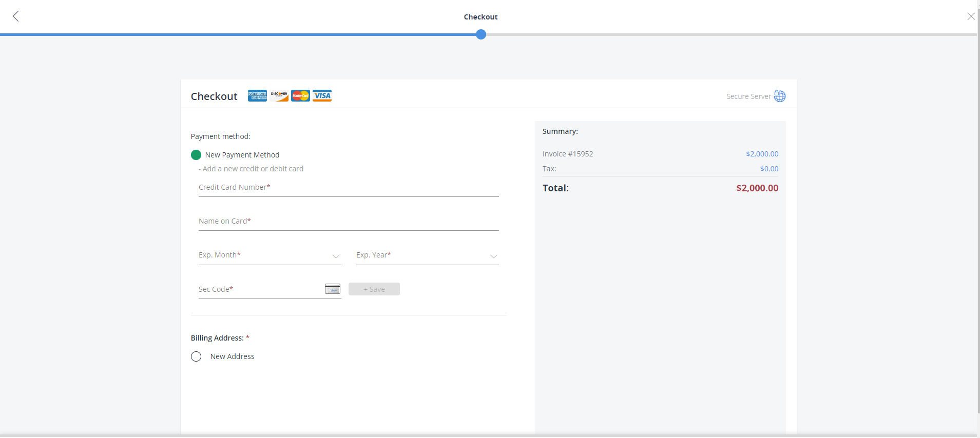Select New Payment Method radio button

coord(196,155)
